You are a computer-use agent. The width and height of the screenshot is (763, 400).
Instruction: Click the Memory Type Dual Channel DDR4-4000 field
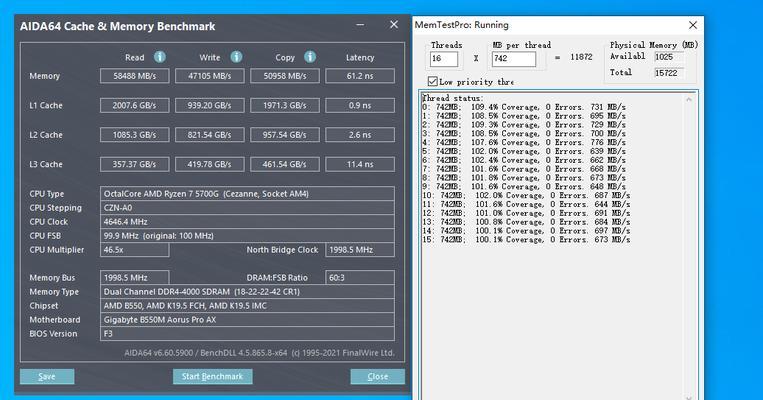pos(247,292)
